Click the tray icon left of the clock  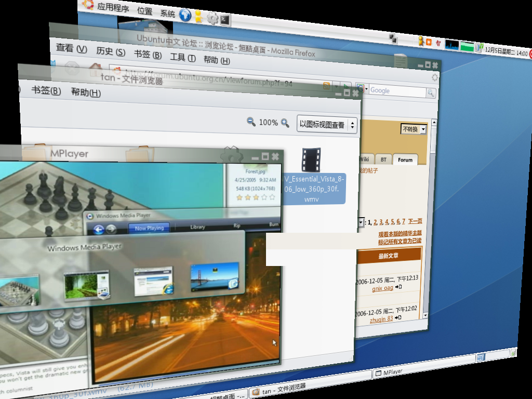479,48
